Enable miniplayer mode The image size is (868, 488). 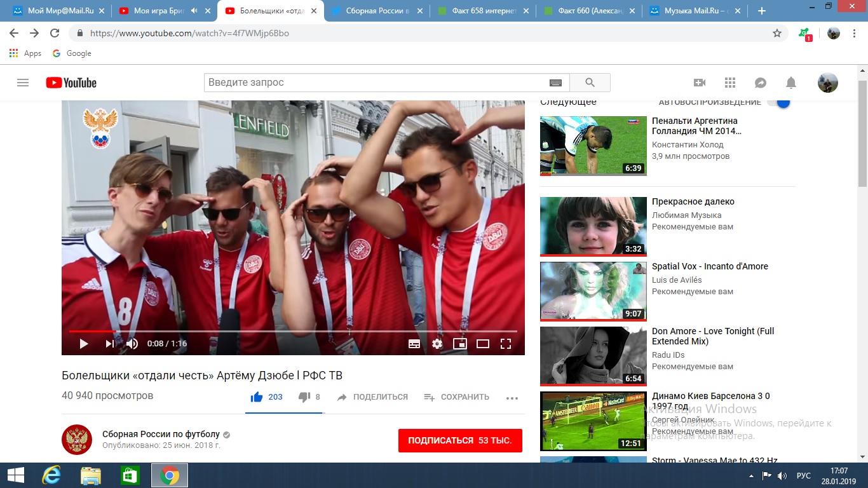click(460, 344)
